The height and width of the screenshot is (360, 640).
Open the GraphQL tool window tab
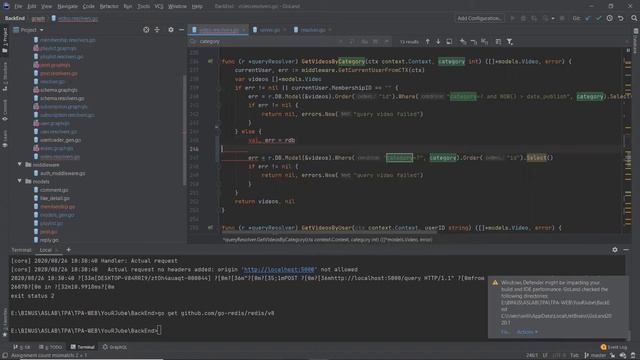115,347
